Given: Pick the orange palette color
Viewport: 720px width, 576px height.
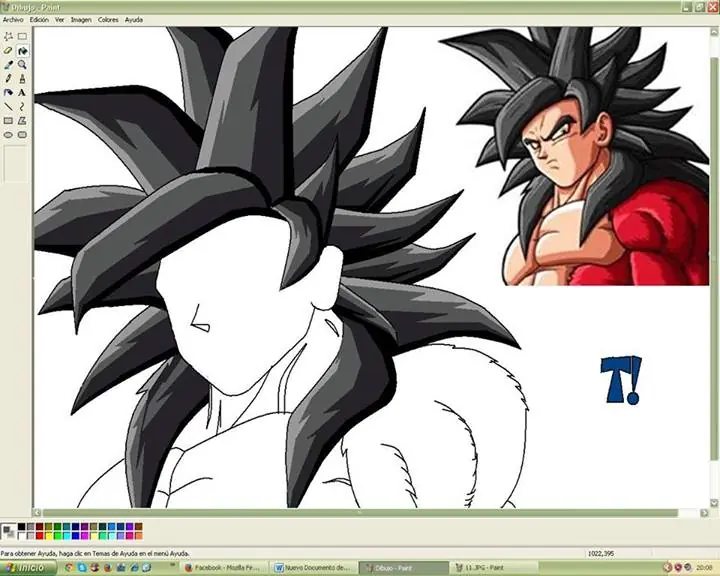Looking at the screenshot, I should point(139,536).
